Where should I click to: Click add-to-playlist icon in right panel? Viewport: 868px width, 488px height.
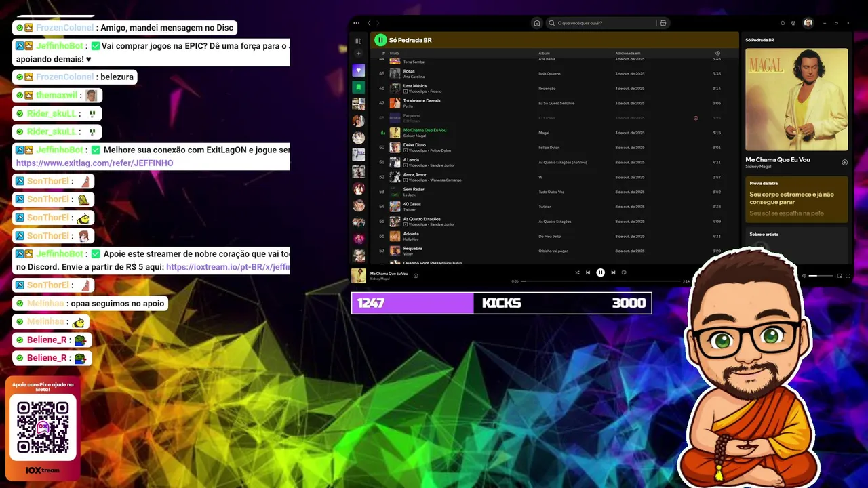[844, 162]
